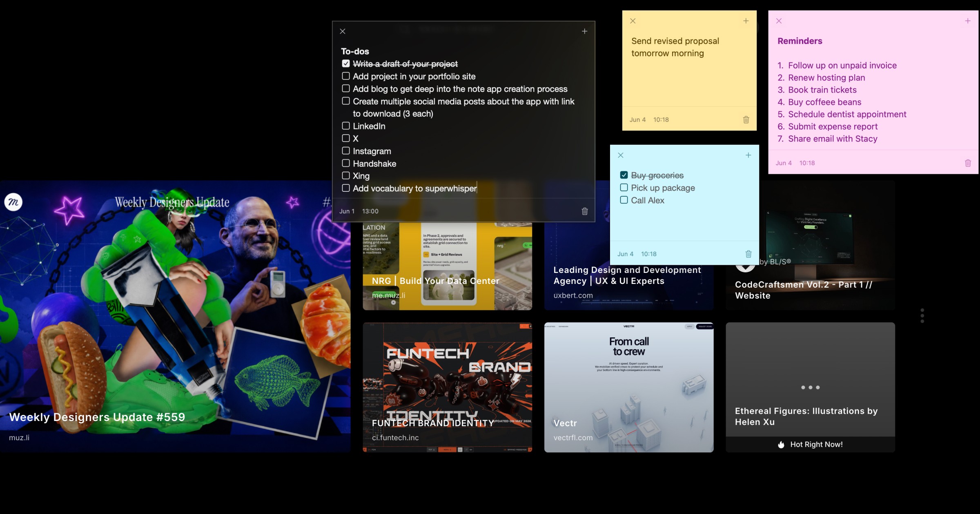This screenshot has height=514, width=980.
Task: Tick the Xing checkbox
Action: (x=346, y=175)
